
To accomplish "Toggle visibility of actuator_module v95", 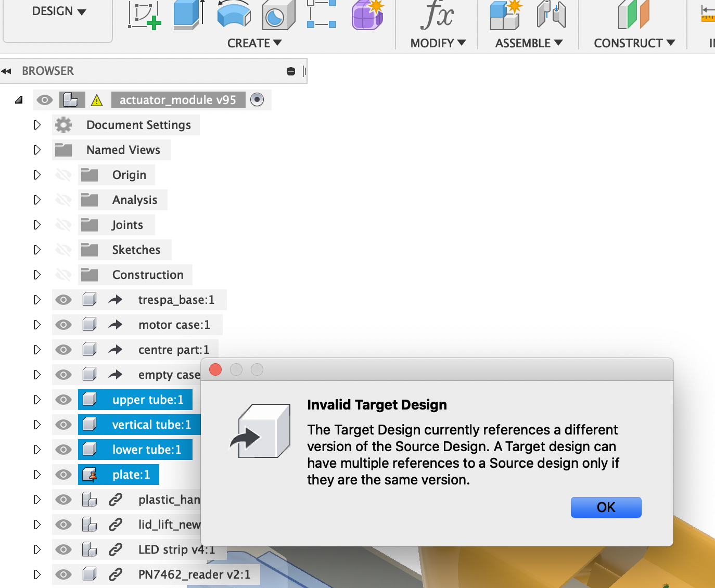I will 45,100.
